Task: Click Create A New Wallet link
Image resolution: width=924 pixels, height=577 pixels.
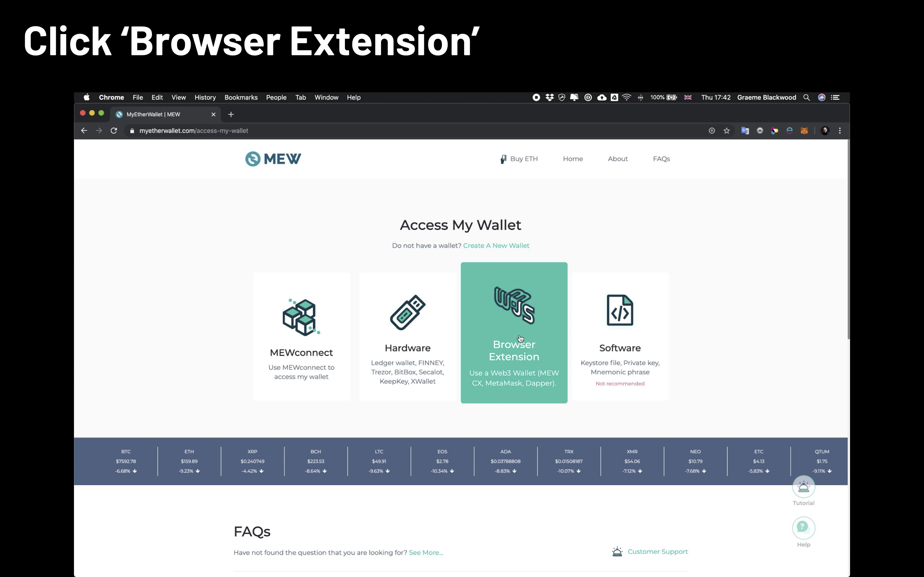Action: [x=496, y=245]
